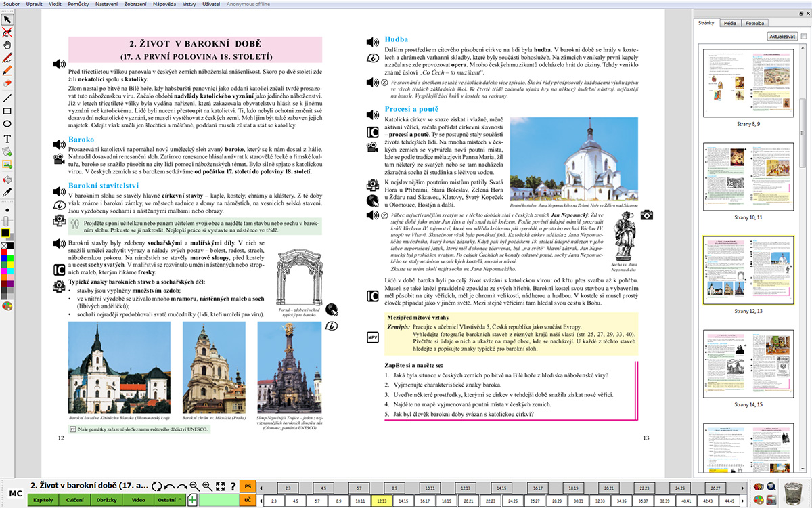The width and height of the screenshot is (812, 508).
Task: Open thumbnail Strany 10, 11
Action: pyautogui.click(x=747, y=177)
